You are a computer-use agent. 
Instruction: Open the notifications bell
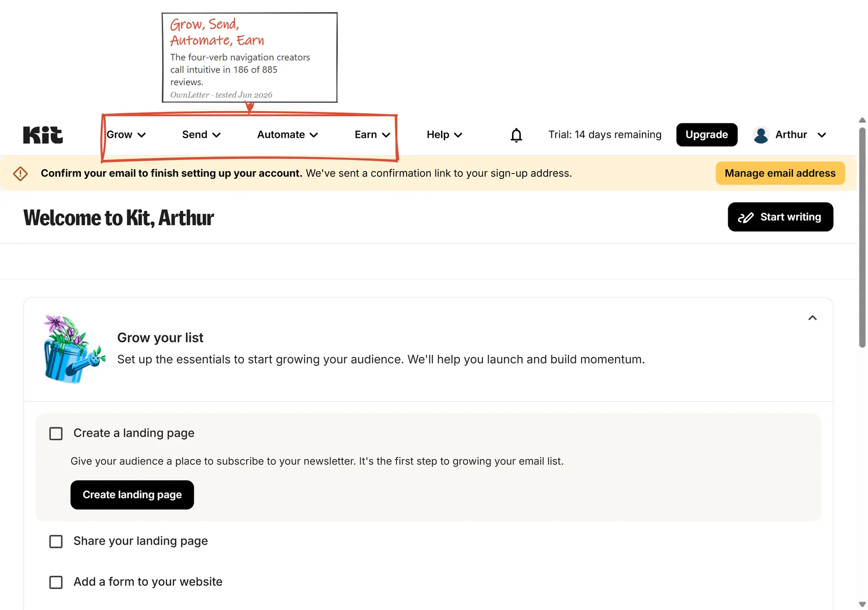[x=516, y=135]
